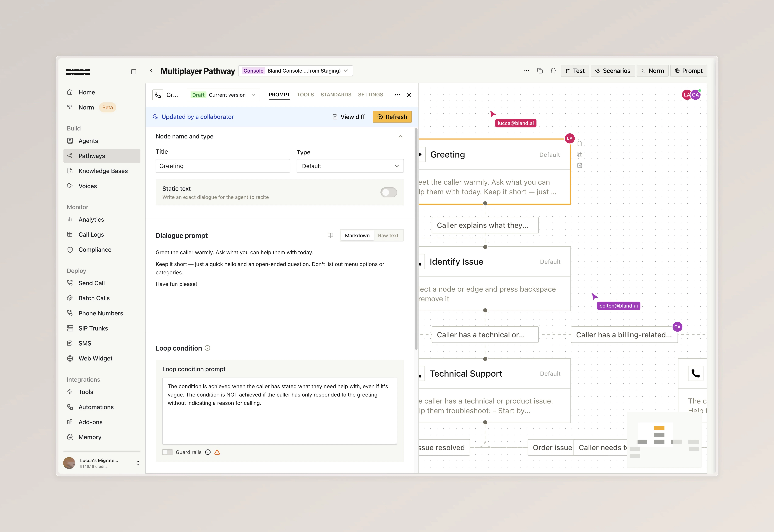The image size is (774, 532).
Task: Open the Type dropdown showing Default
Action: coord(350,166)
